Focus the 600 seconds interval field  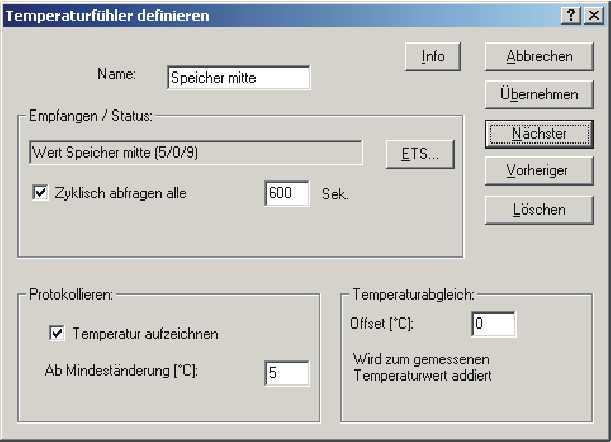coord(287,193)
